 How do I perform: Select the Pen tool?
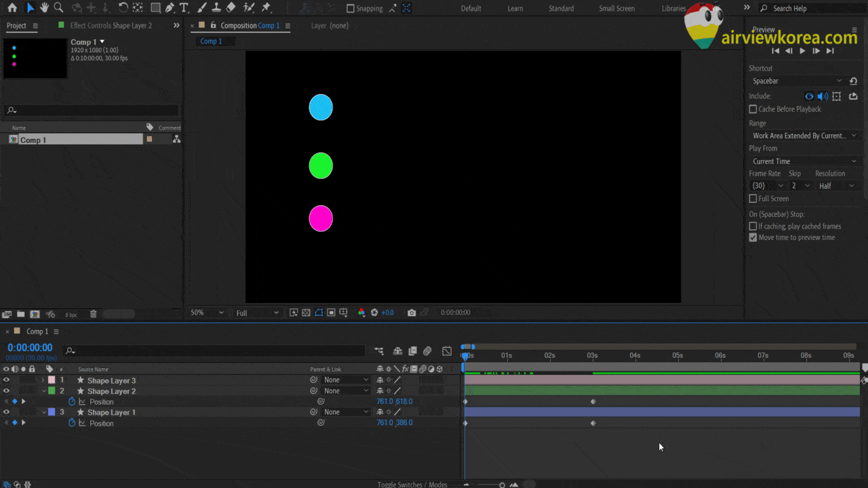pos(170,8)
